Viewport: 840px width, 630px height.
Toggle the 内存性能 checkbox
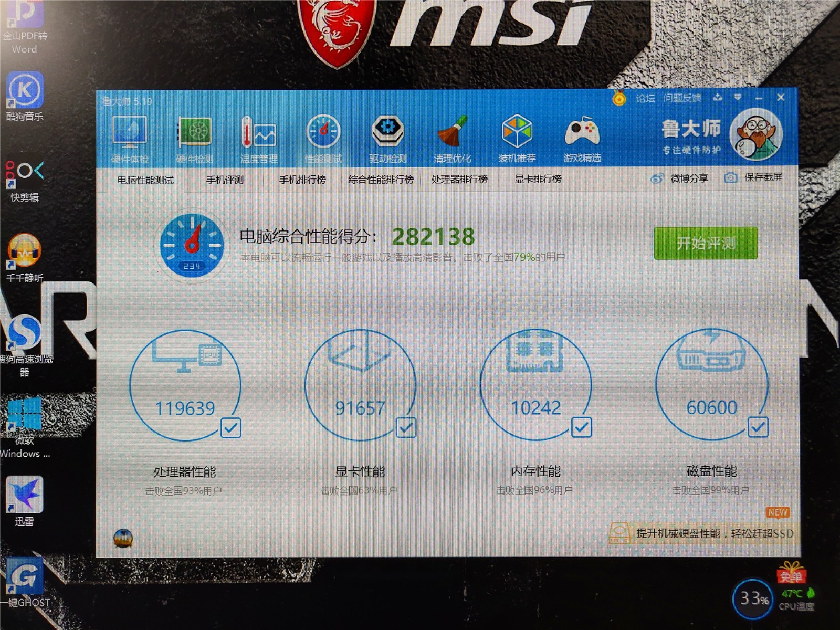tap(582, 427)
